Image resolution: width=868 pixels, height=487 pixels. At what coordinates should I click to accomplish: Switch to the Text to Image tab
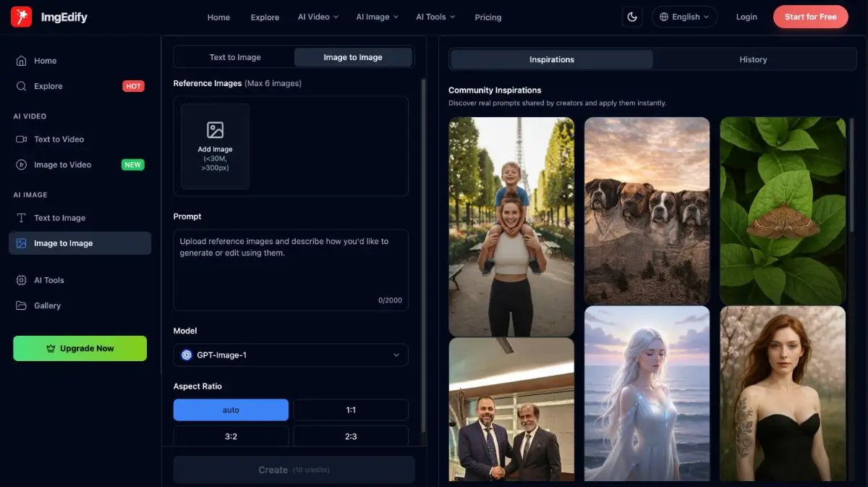tap(235, 57)
